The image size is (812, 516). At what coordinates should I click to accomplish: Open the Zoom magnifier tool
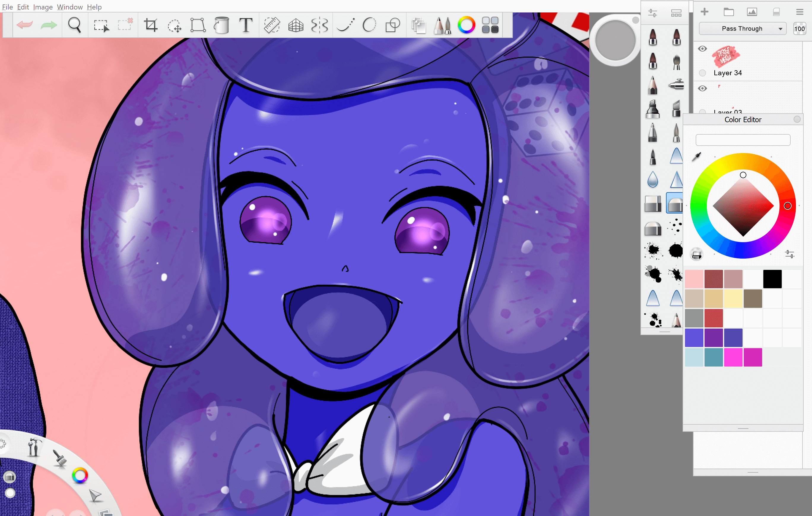click(x=74, y=25)
